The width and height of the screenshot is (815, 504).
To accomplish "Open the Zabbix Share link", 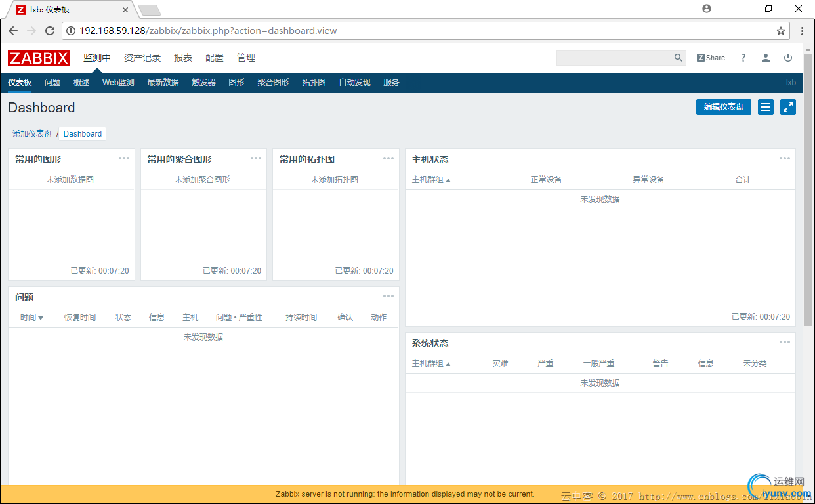I will pos(711,58).
